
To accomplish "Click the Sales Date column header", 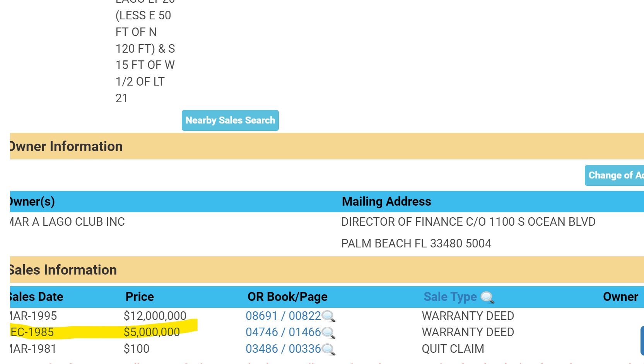I will click(x=36, y=297).
